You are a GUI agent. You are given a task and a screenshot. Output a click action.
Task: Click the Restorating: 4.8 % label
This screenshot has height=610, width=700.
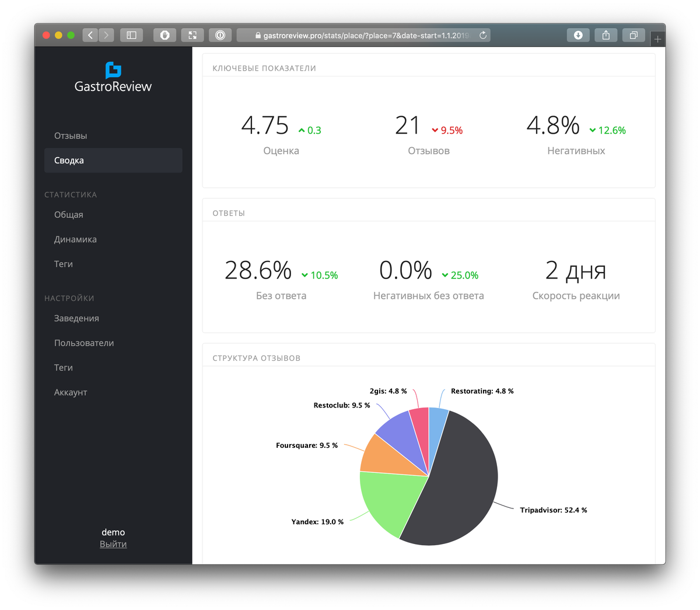tap(482, 391)
